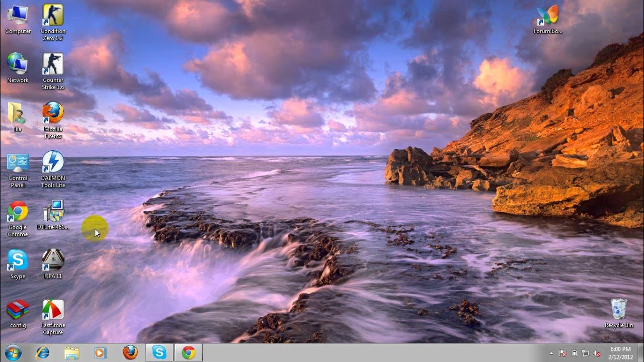Image resolution: width=644 pixels, height=362 pixels.
Task: Select the ilia user folder icon
Action: 18,117
